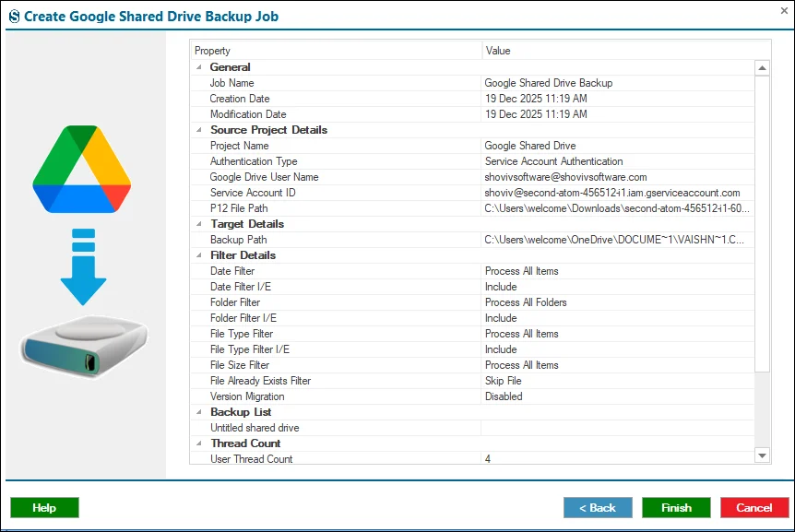Select the File Type Filter I/E property
The height and width of the screenshot is (532, 795).
click(x=250, y=349)
